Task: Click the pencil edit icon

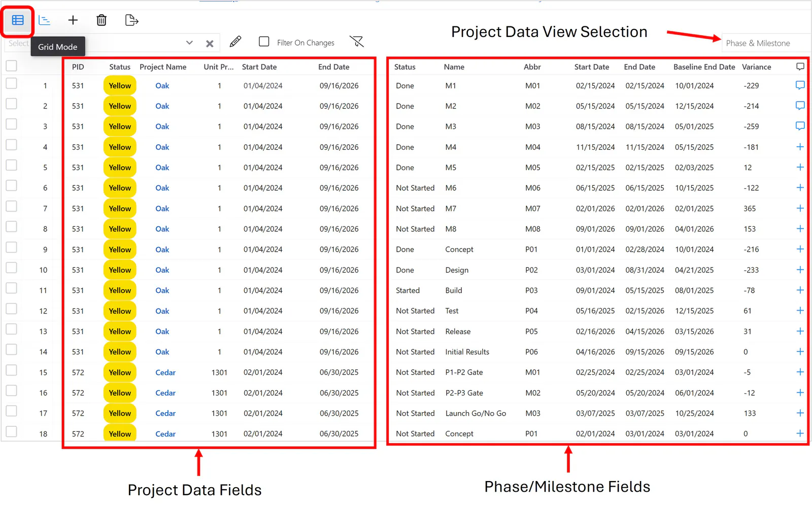Action: point(235,42)
